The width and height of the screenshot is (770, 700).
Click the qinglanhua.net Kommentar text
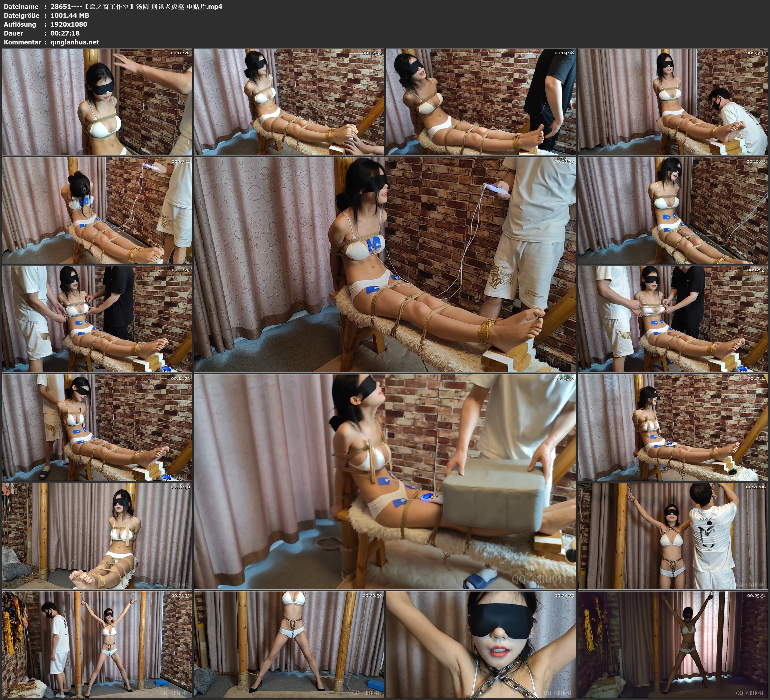(x=75, y=42)
